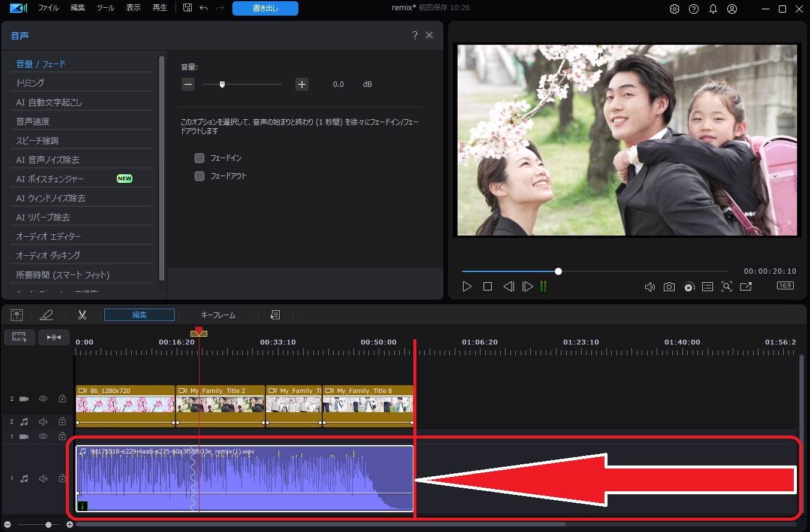The width and height of the screenshot is (810, 532).
Task: Select the scissors split tool above the timeline
Action: [x=82, y=315]
